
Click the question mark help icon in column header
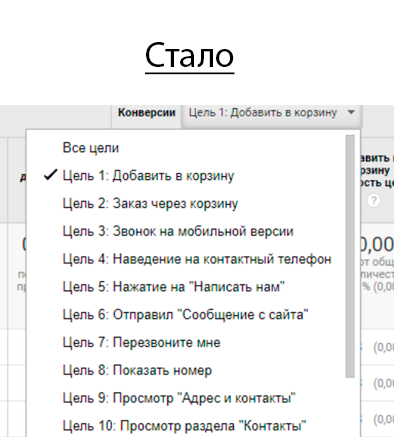(374, 201)
